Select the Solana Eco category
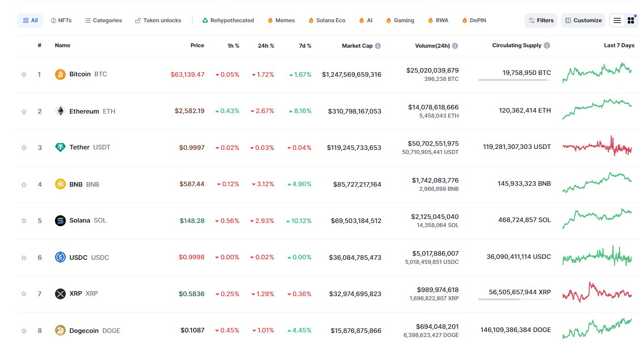The height and width of the screenshot is (347, 644). coord(327,20)
